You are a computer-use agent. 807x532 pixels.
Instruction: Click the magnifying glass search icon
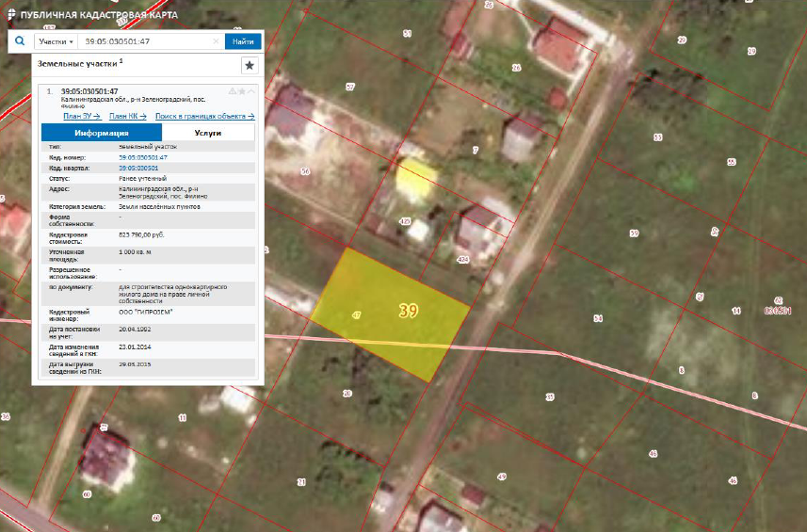19,41
